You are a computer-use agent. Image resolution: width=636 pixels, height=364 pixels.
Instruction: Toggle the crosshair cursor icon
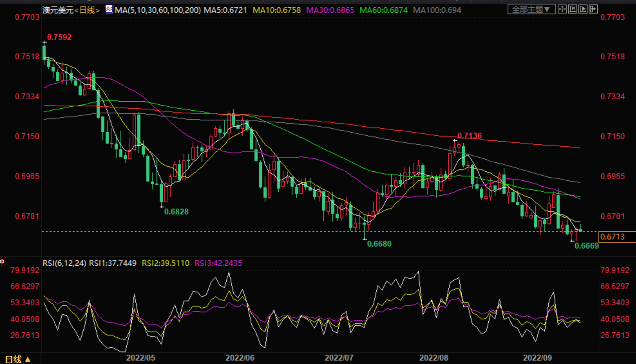click(562, 9)
